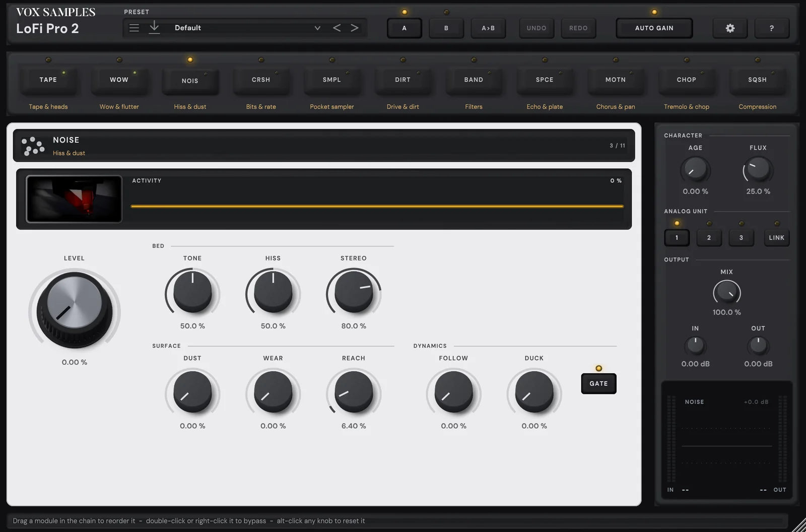
Task: Click the turntable needle thumbnail
Action: point(74,199)
